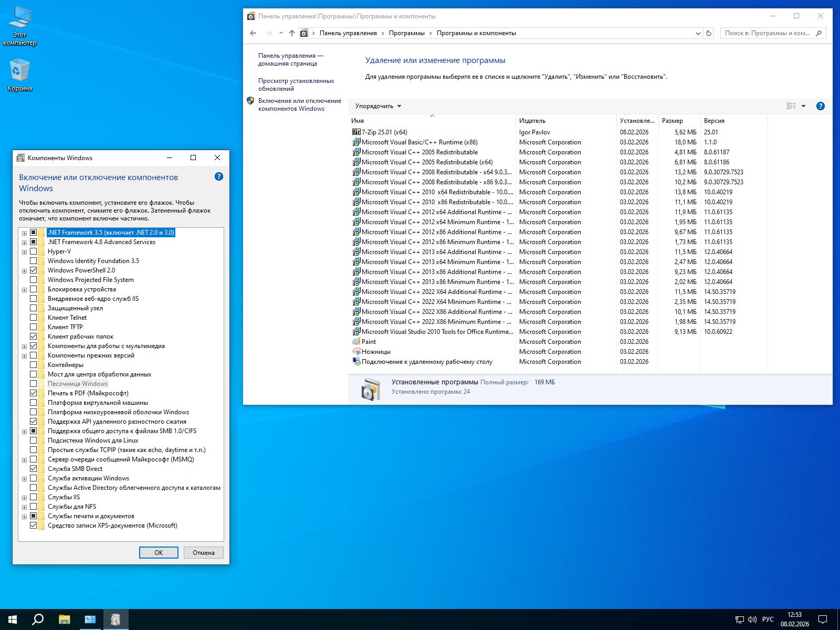Open the view options dropdown arrow

(803, 106)
